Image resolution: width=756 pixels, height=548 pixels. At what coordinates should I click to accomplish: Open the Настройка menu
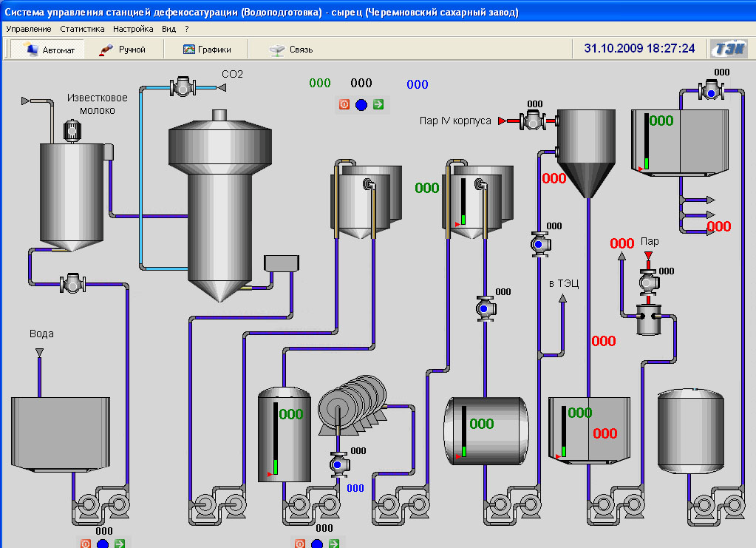[133, 29]
